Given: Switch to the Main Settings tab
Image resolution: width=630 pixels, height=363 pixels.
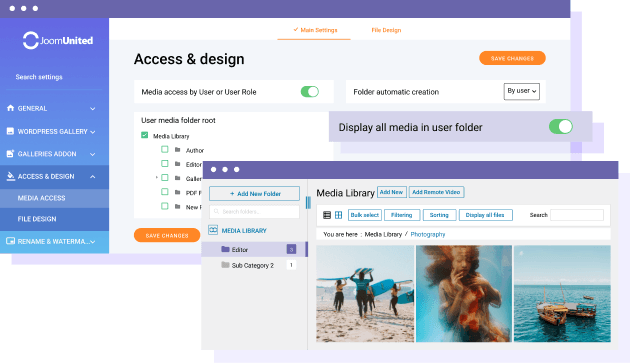Looking at the screenshot, I should click(x=315, y=30).
